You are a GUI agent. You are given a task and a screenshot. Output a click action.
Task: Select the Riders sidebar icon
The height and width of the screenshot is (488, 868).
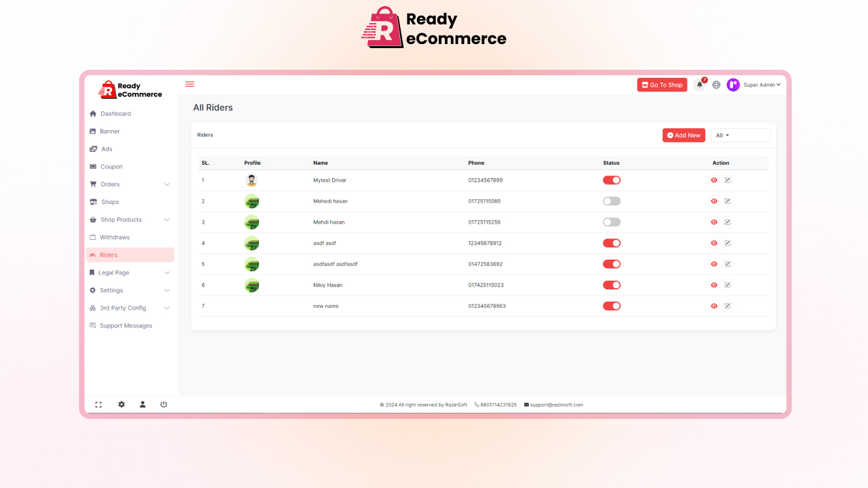tap(93, 254)
